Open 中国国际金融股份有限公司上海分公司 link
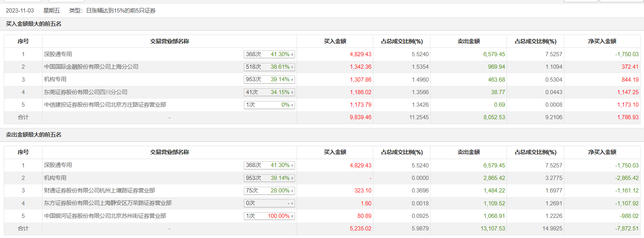This screenshot has width=644, height=238. (91, 67)
